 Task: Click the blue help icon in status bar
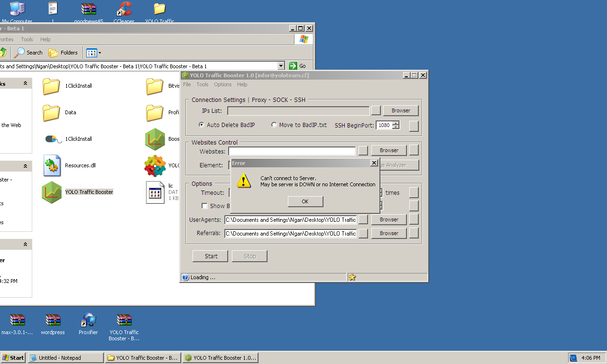(185, 277)
